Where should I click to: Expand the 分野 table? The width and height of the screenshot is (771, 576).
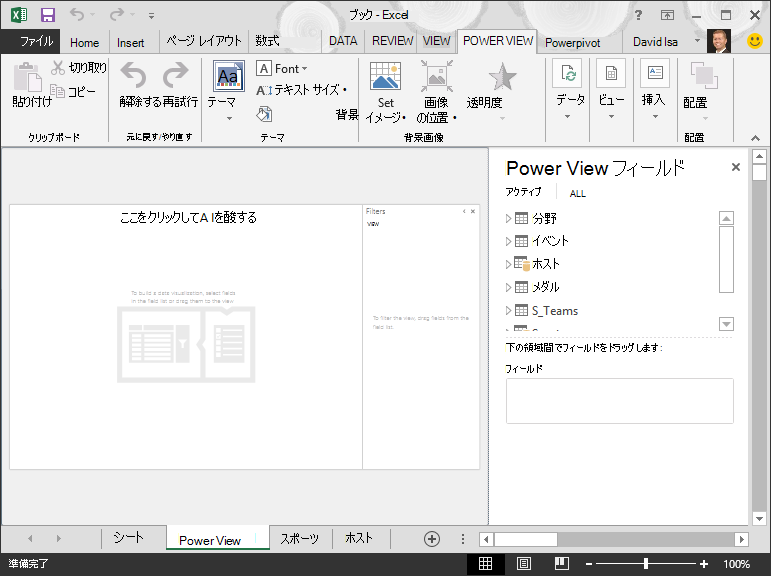click(508, 218)
